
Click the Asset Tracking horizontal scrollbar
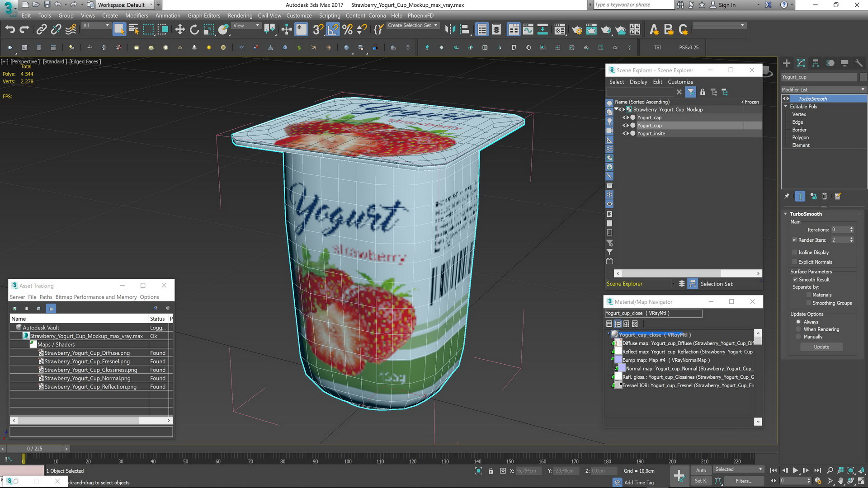click(x=91, y=420)
